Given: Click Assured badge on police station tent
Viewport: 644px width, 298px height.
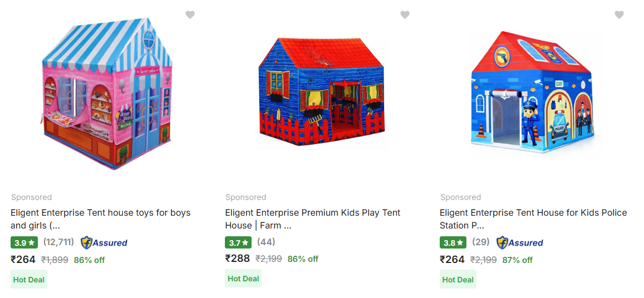Looking at the screenshot, I should [x=519, y=242].
